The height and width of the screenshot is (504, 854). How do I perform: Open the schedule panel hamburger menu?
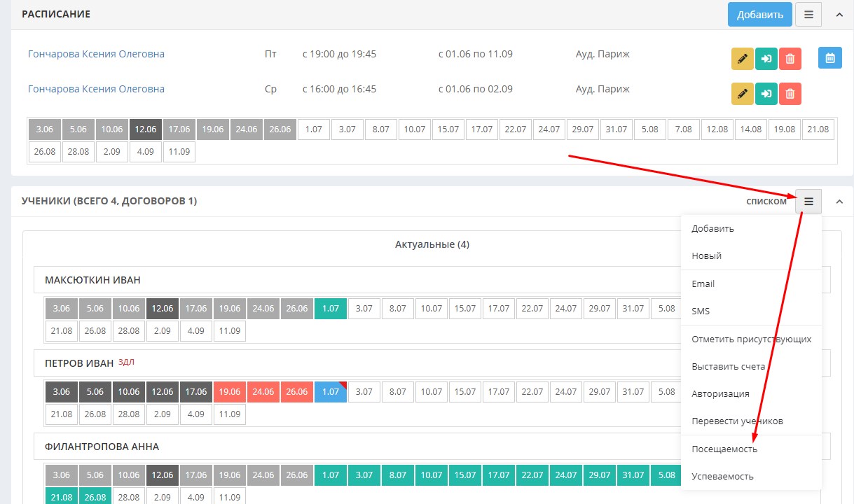tap(808, 14)
